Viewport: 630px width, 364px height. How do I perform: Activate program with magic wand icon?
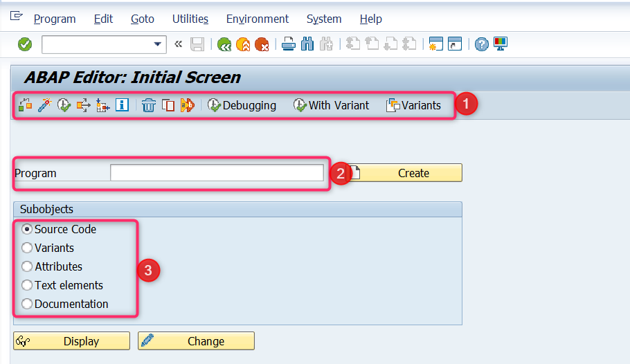pyautogui.click(x=44, y=105)
